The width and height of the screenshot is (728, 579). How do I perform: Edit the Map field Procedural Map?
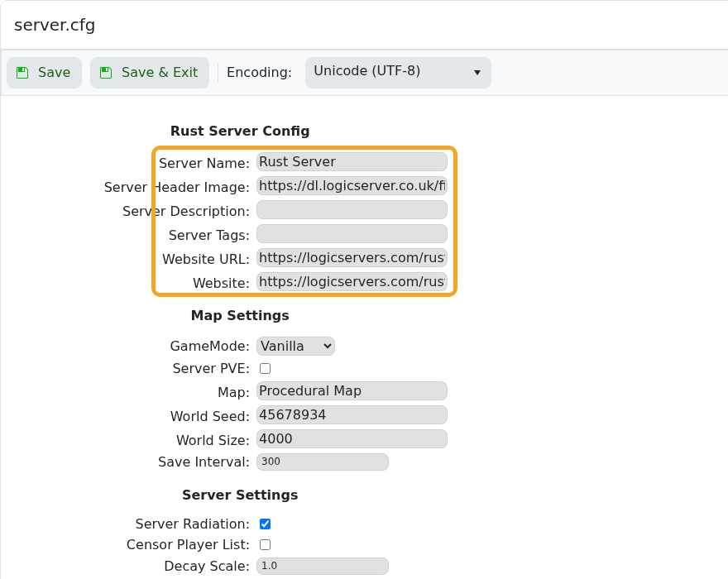coord(352,391)
